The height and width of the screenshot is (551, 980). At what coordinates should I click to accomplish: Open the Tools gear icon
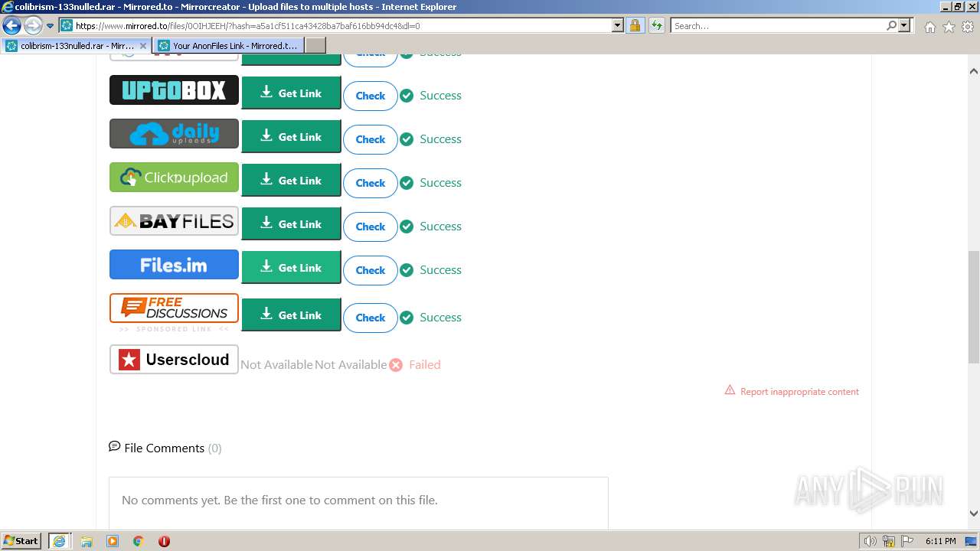pyautogui.click(x=968, y=27)
